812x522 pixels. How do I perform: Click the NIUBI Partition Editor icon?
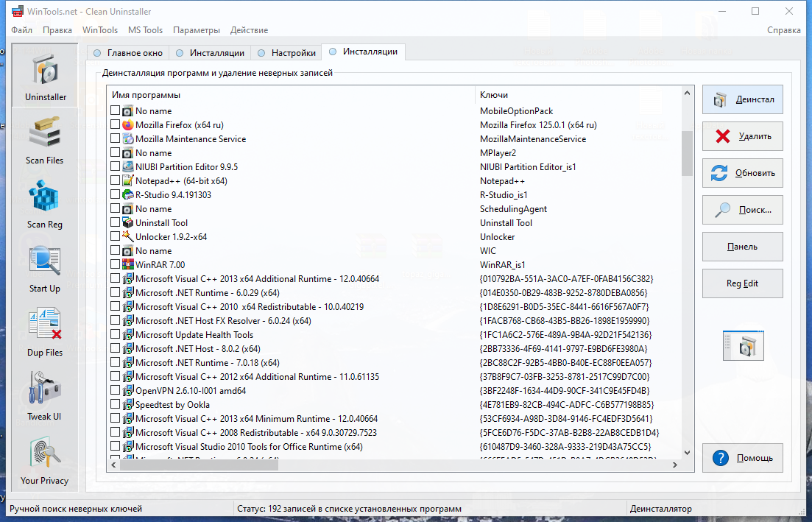pyautogui.click(x=128, y=166)
